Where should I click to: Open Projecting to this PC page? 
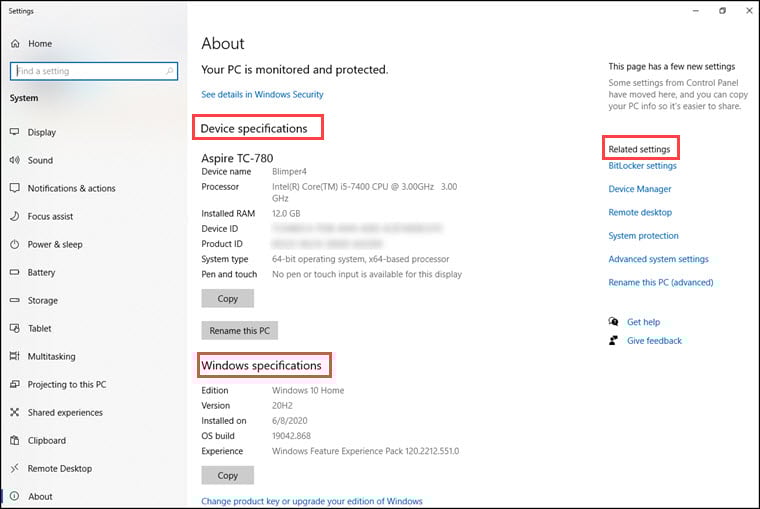[x=67, y=384]
